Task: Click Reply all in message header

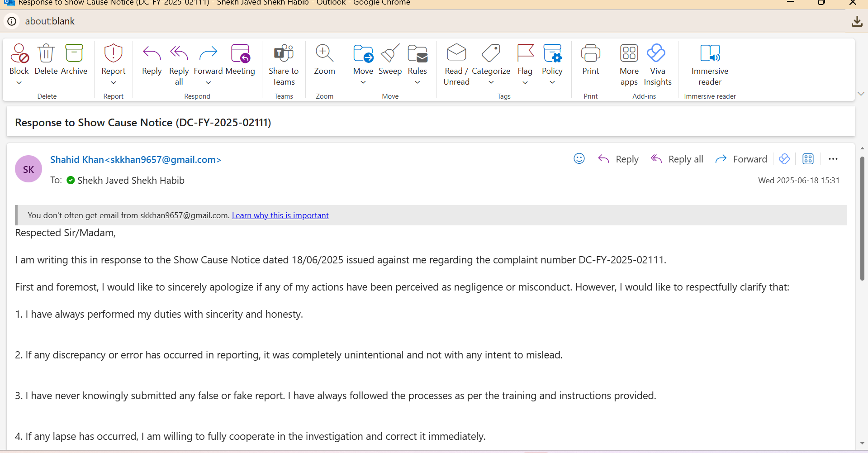Action: tap(677, 159)
